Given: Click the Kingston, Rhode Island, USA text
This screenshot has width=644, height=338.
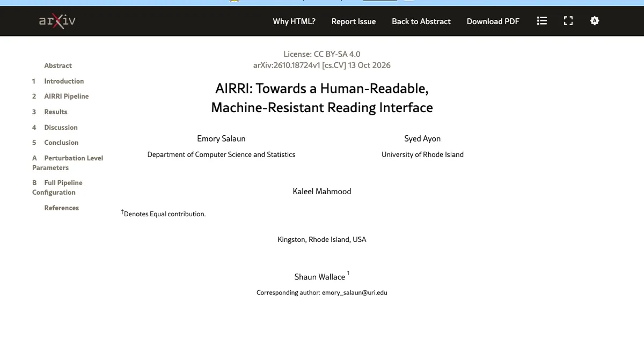Looking at the screenshot, I should [x=322, y=239].
